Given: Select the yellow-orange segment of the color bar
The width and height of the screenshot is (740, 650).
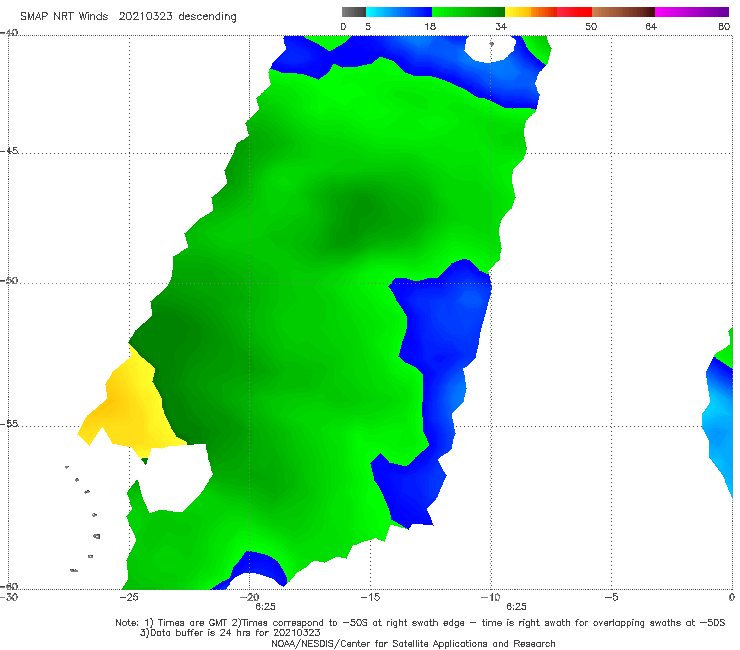Looking at the screenshot, I should point(530,12).
